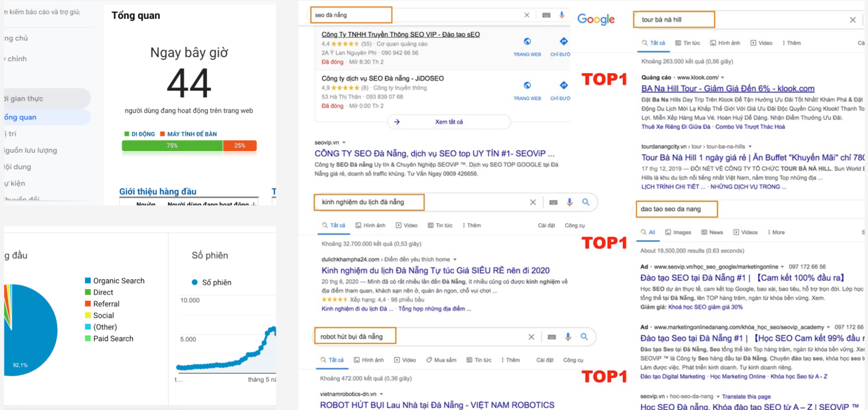Select 'Tin tức' tab in 'tour bà nà hill' results
The width and height of the screenshot is (868, 410).
(688, 43)
